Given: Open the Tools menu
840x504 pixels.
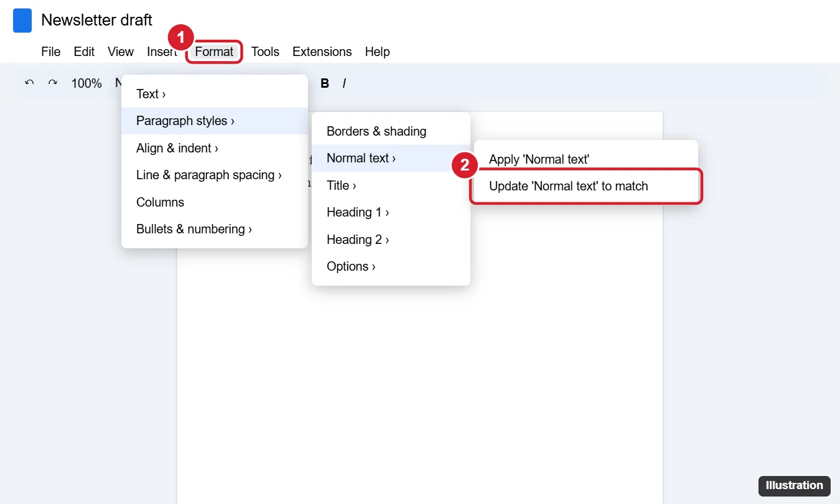Looking at the screenshot, I should 265,52.
